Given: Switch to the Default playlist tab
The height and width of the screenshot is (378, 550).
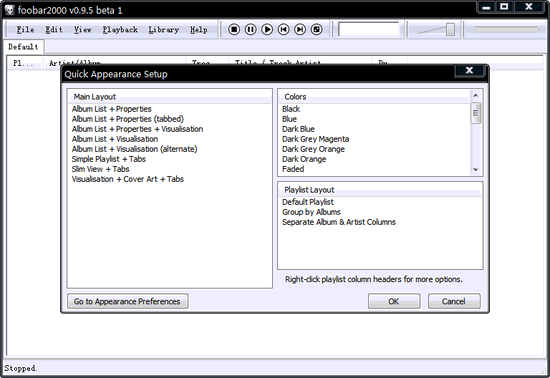Looking at the screenshot, I should tap(23, 47).
